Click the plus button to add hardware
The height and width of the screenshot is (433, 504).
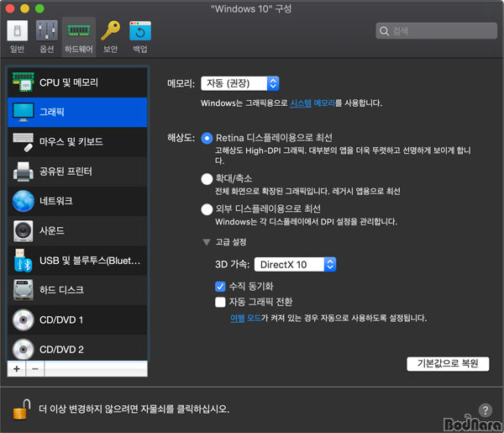17,368
